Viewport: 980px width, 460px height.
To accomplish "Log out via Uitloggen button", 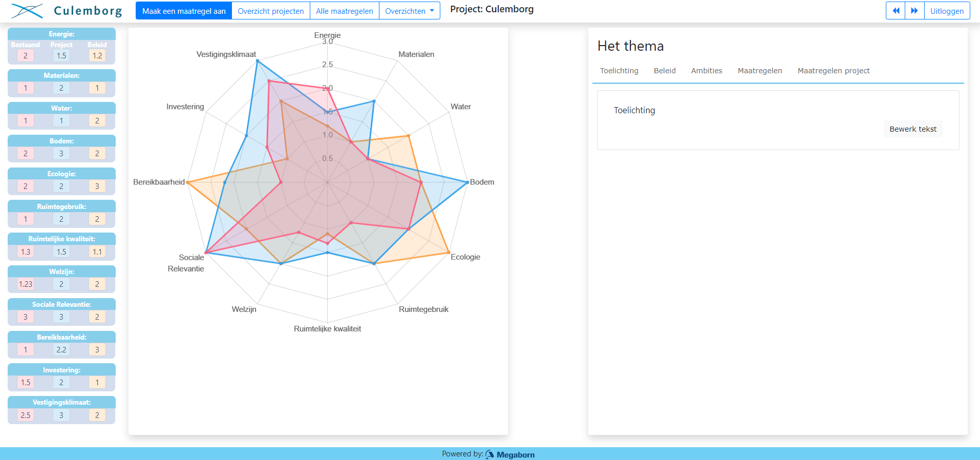I will (947, 11).
